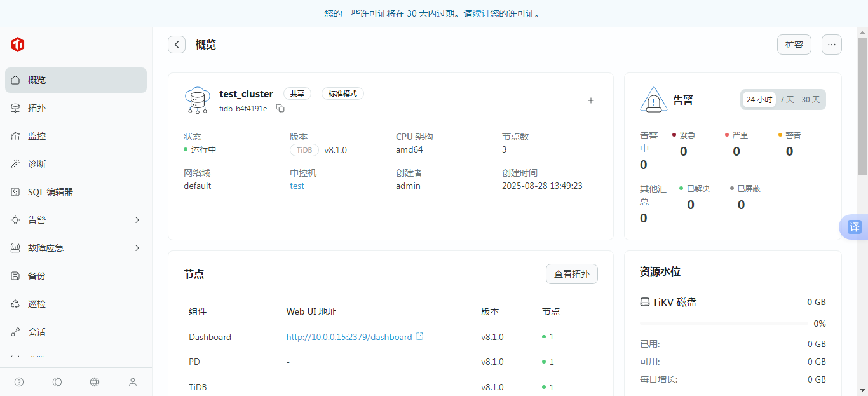Screen dimensions: 868x396
Task: Expand the 告警 sidebar submenu
Action: (x=137, y=220)
